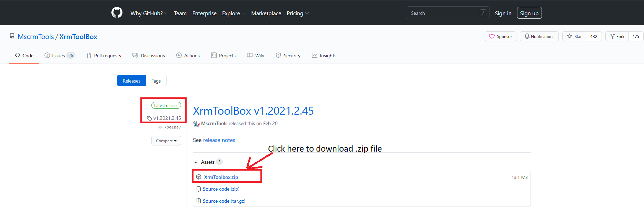The height and width of the screenshot is (211, 644).
Task: Click the commit icon beside 7be1ba7
Action: (160, 127)
